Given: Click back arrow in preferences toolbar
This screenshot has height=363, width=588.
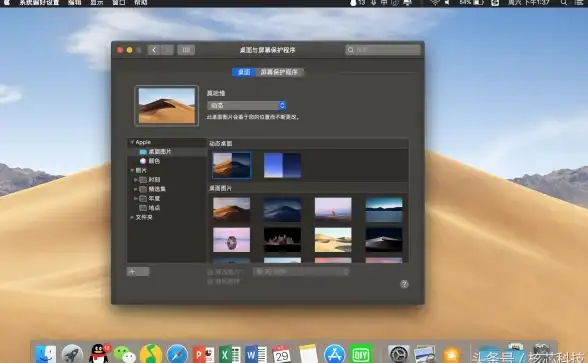Looking at the screenshot, I should (x=154, y=50).
